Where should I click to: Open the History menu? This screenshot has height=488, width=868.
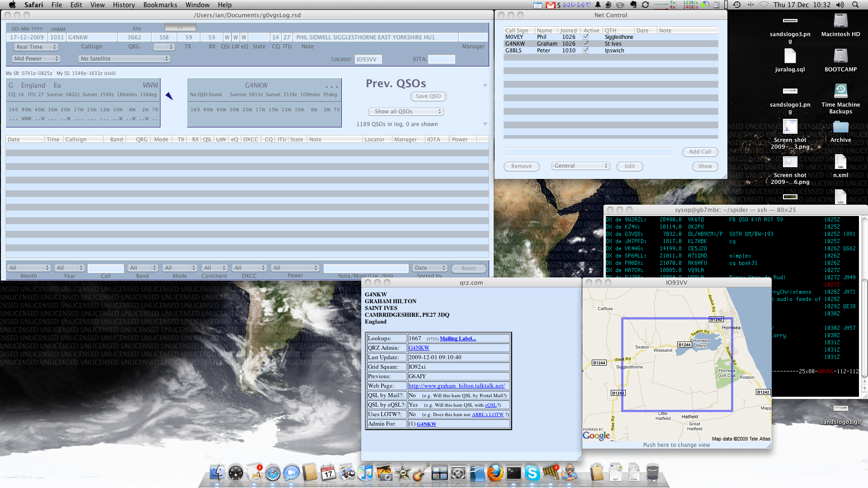coord(124,5)
